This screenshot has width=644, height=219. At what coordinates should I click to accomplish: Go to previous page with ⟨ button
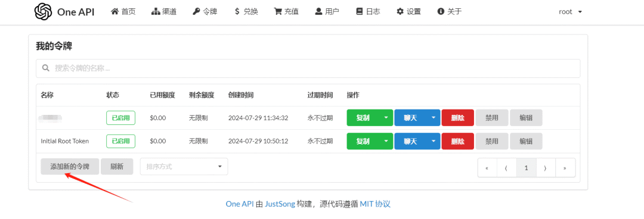tap(506, 168)
